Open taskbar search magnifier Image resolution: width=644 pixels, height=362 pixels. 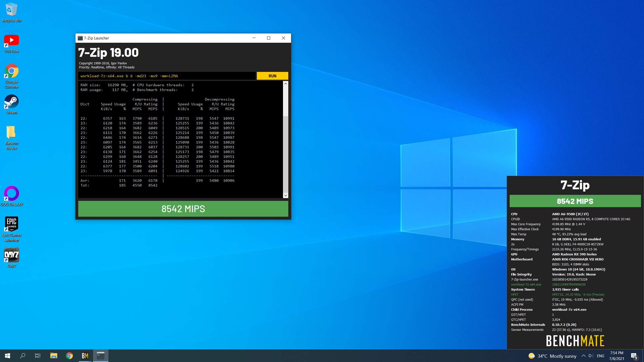tap(23, 356)
